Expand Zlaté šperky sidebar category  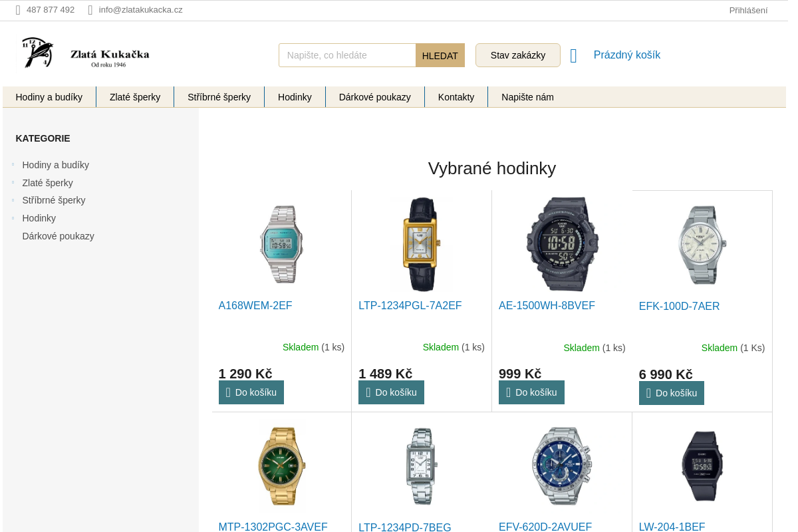click(x=13, y=182)
